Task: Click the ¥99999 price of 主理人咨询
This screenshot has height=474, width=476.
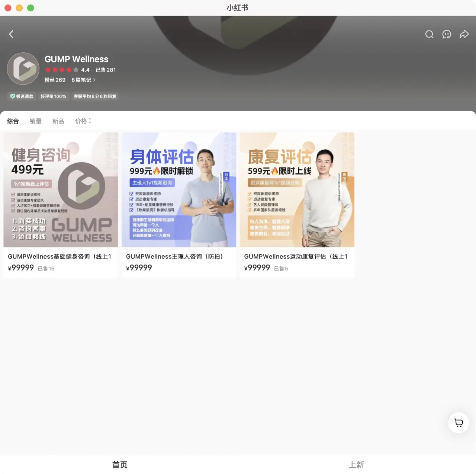Action: [x=139, y=268]
